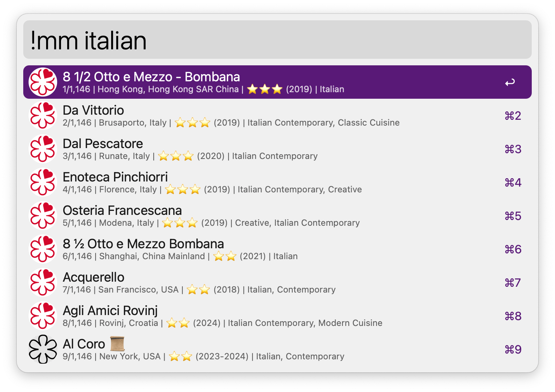
Task: Click '(2020) | Italian Contemporary' in Dal Pescatore row
Action: [x=258, y=156]
